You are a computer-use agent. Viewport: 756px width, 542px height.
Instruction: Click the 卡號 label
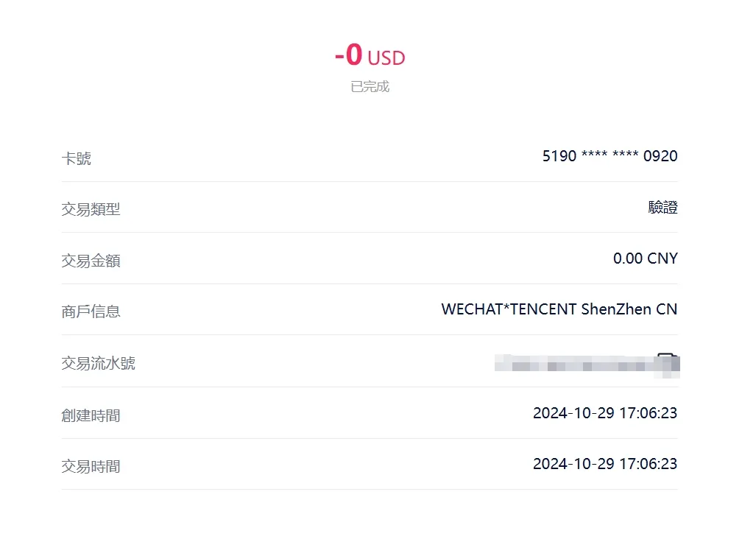coord(77,158)
